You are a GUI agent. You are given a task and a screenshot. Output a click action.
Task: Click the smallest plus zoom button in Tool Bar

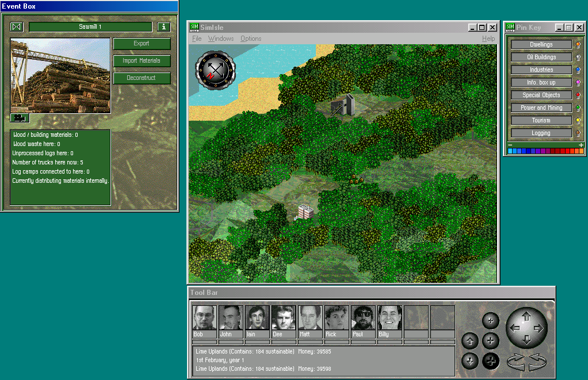tap(491, 320)
